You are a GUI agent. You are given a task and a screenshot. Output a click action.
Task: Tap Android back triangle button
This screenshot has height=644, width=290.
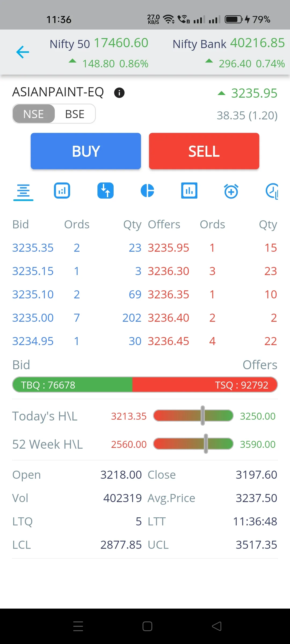217,626
